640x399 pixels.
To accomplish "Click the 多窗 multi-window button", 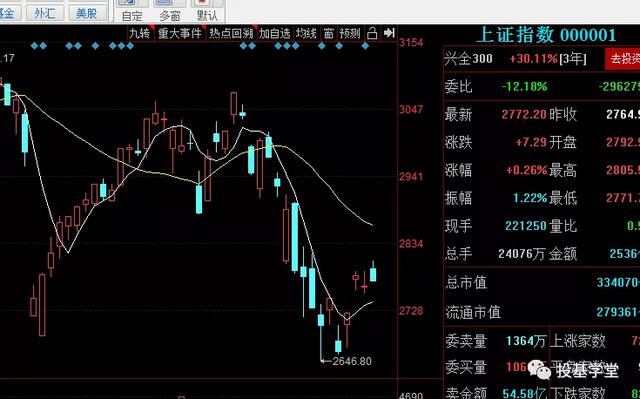I will pos(170,10).
